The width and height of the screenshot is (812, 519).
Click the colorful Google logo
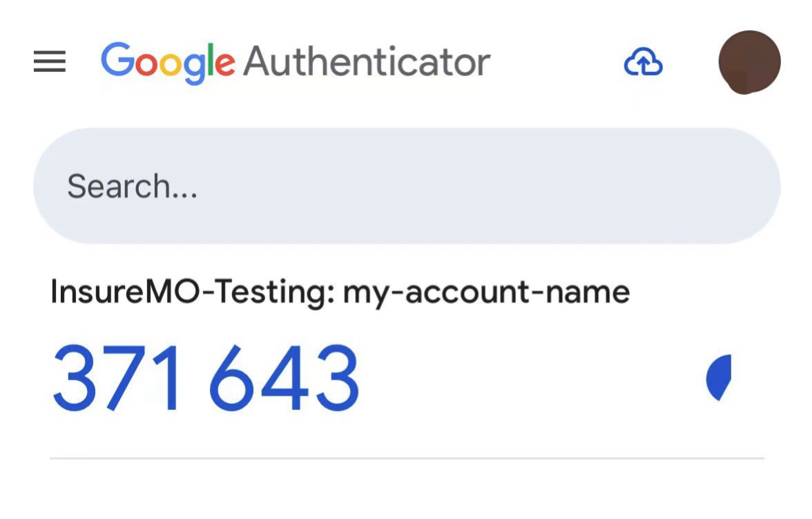tap(168, 63)
